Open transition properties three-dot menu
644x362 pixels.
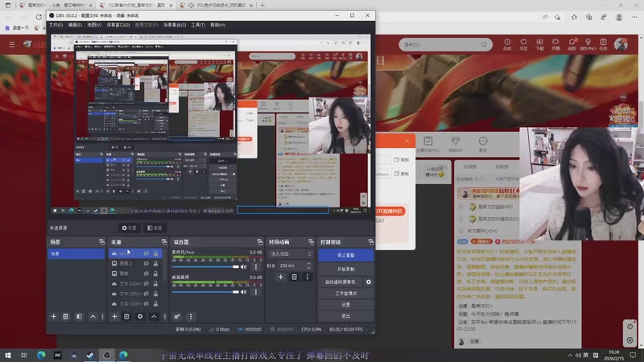(x=308, y=277)
